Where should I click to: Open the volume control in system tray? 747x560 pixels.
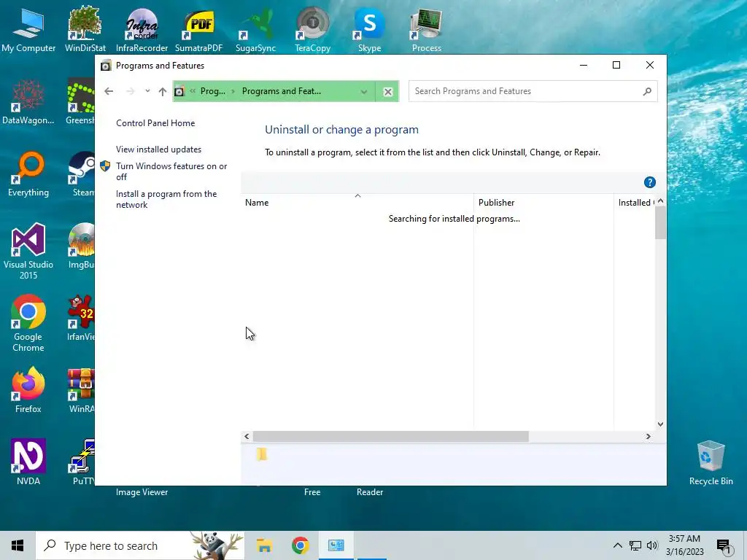tap(653, 545)
